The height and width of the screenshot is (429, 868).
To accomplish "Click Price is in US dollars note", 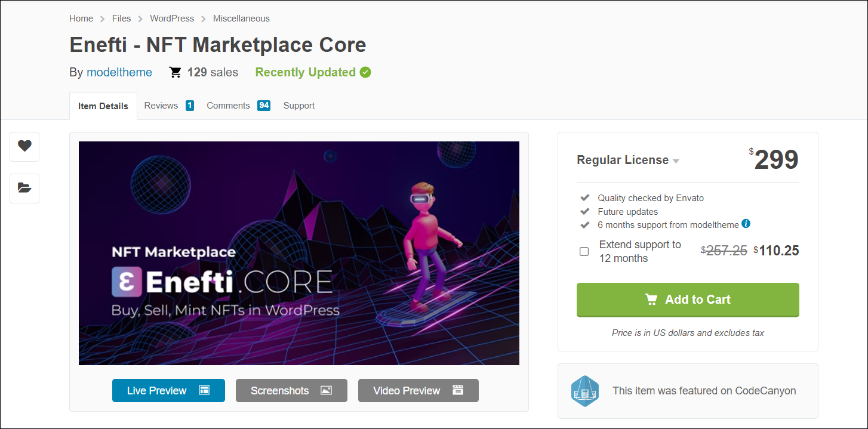I will tap(688, 333).
